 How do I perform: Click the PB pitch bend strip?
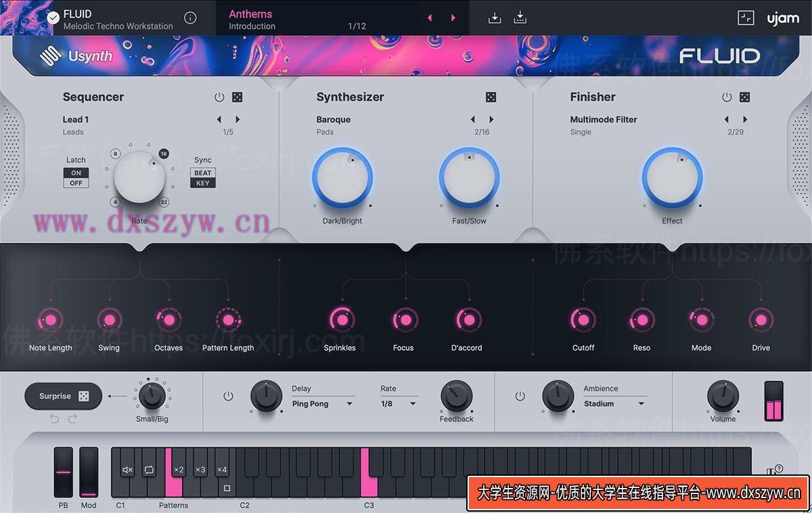[x=64, y=472]
